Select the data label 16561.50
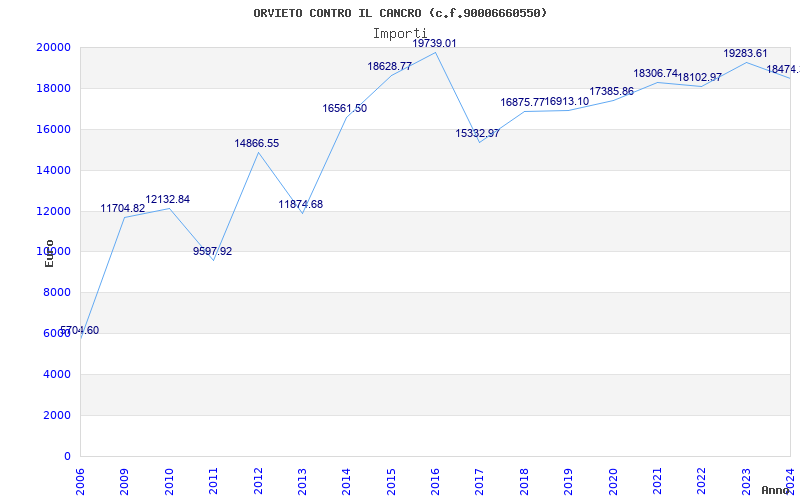 344,108
